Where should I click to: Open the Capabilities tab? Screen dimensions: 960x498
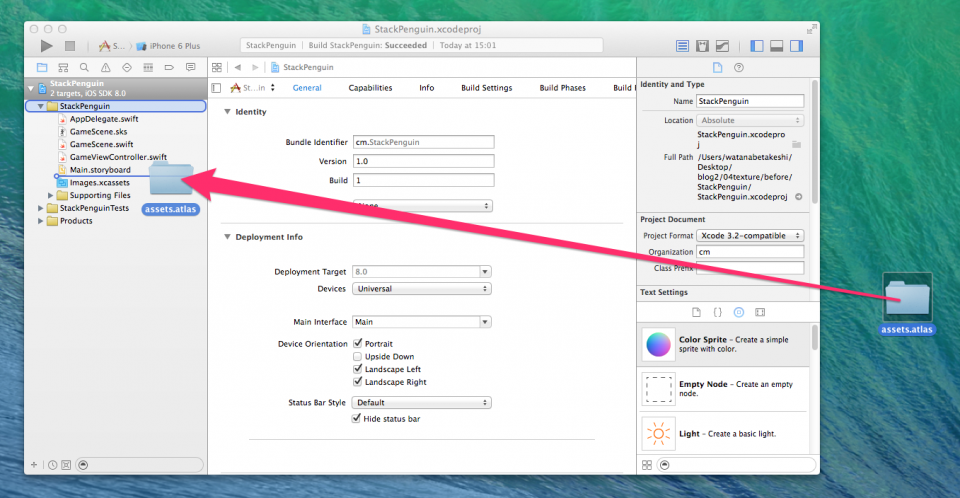370,88
